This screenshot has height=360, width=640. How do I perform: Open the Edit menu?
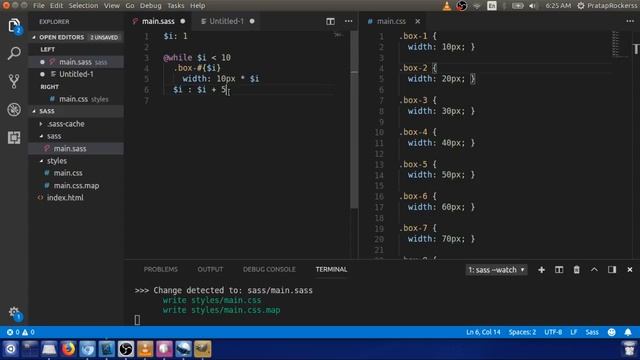click(x=56, y=6)
